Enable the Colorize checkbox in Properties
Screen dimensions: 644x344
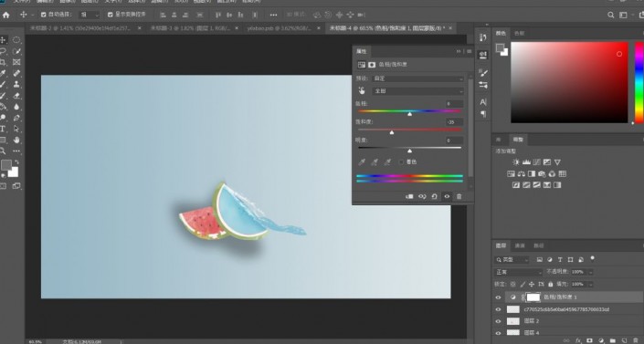click(401, 162)
